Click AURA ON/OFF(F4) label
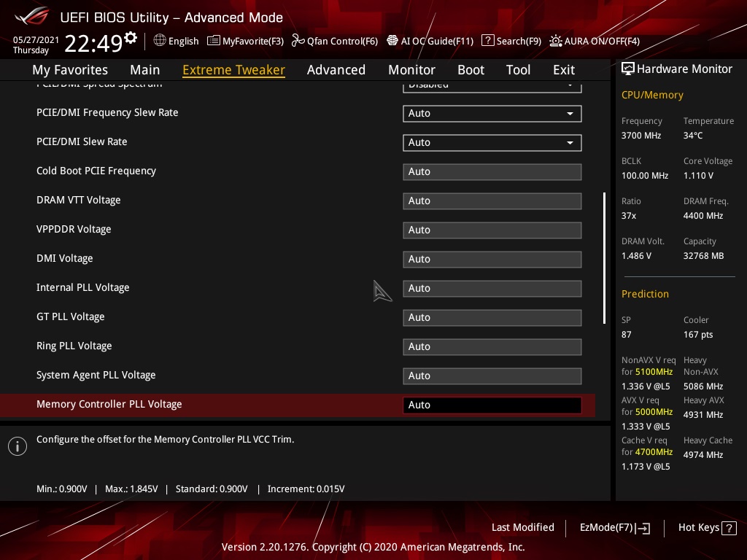 tap(602, 41)
